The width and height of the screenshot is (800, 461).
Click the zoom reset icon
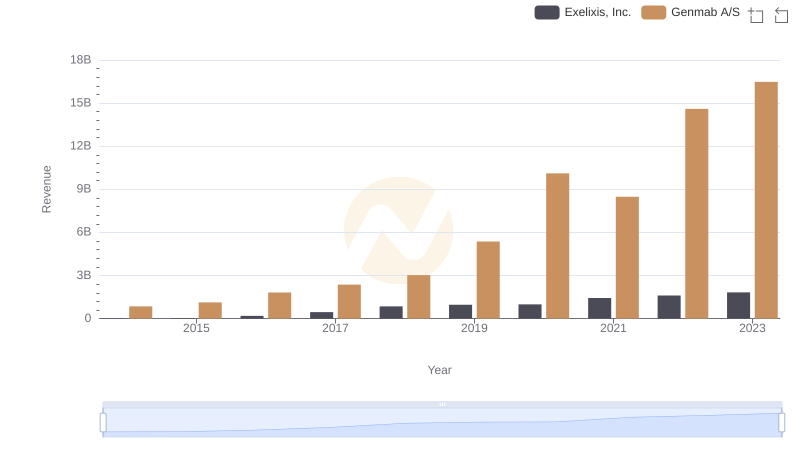[x=781, y=15]
